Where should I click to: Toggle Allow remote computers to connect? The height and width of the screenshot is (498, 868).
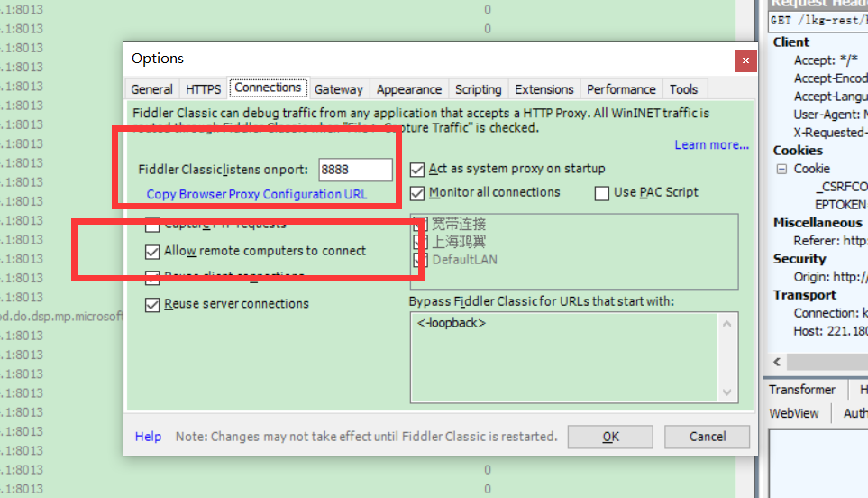click(152, 252)
